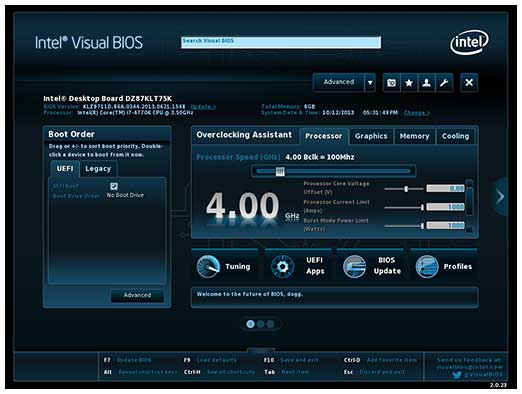
Task: Expand the bottom shortcuts panel handle
Action: click(261, 350)
